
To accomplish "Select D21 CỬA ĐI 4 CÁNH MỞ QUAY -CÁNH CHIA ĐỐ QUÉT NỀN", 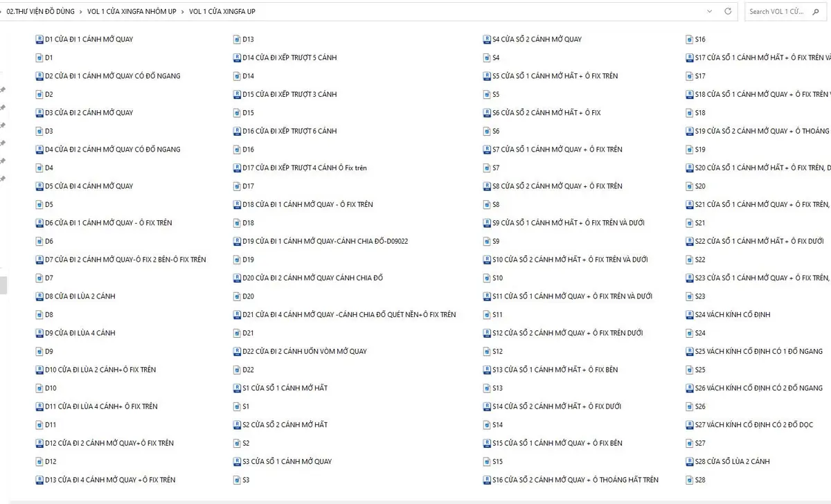I will tap(345, 314).
